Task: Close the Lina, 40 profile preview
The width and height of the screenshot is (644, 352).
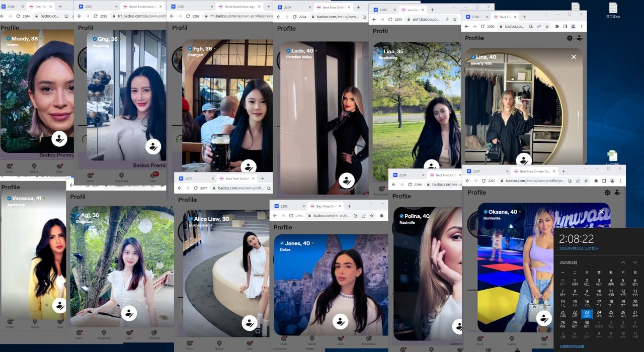Action: [x=574, y=57]
